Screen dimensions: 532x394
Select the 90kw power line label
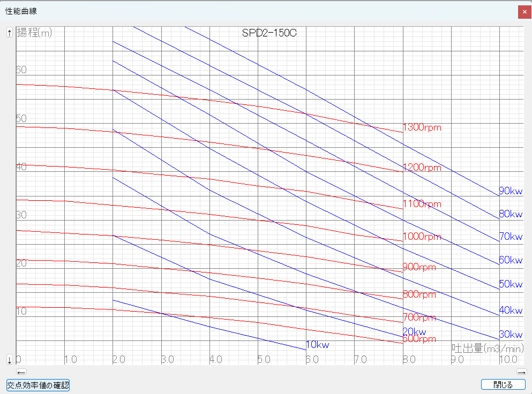point(511,191)
